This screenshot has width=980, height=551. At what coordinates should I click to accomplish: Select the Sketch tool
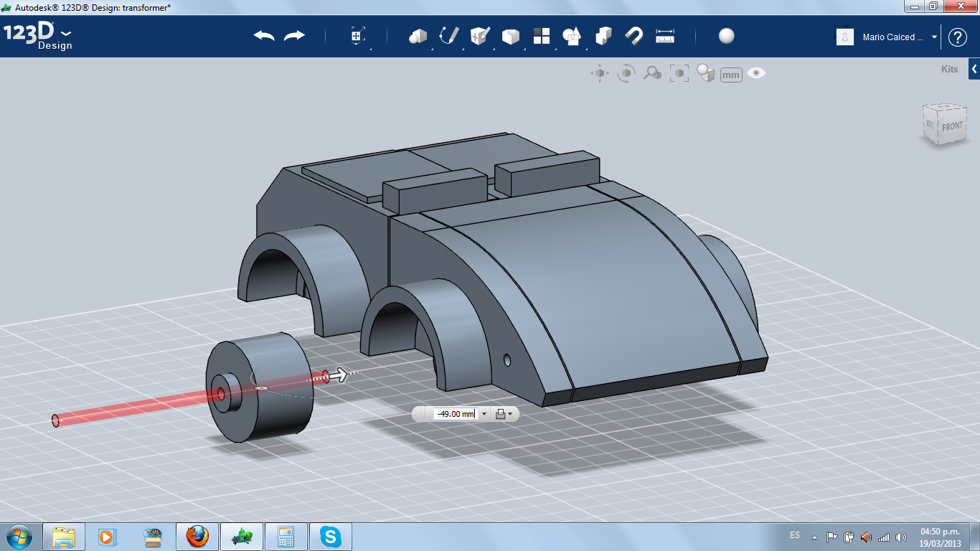pos(449,36)
